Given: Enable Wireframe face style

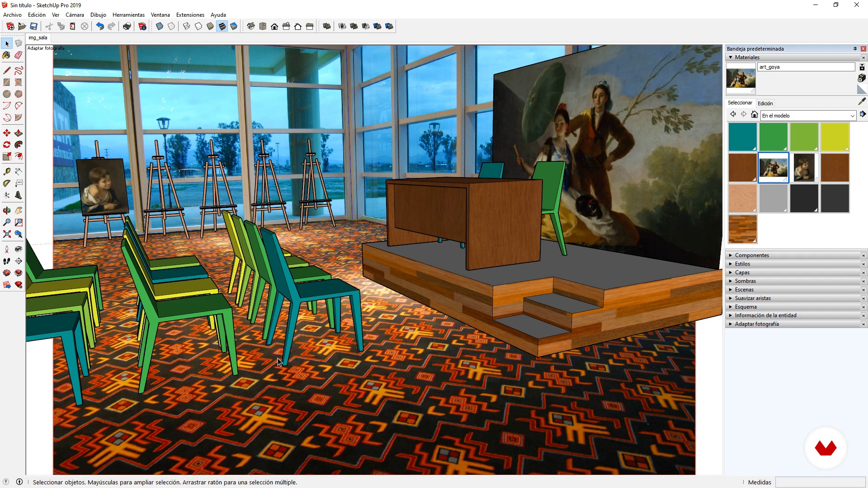Looking at the screenshot, I should (187, 26).
